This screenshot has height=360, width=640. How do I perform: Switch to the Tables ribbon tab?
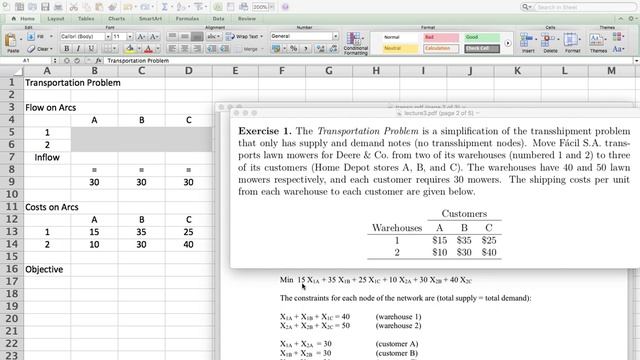click(x=86, y=19)
